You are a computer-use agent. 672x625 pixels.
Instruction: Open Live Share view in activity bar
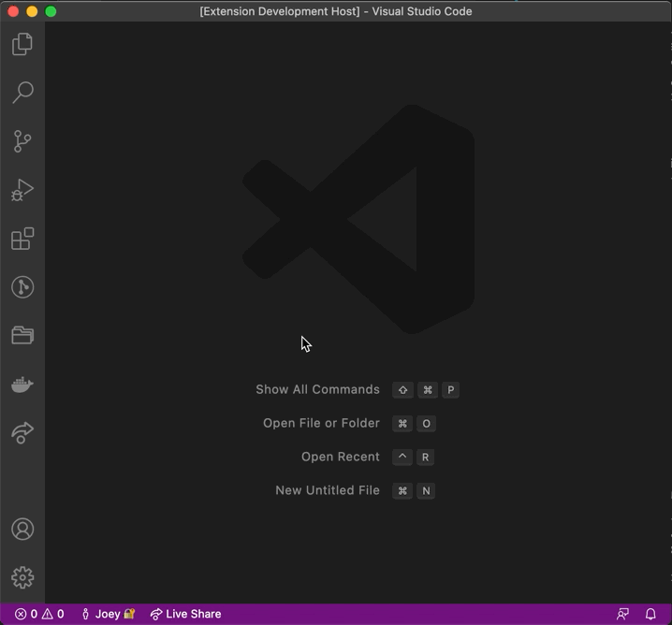click(x=22, y=432)
